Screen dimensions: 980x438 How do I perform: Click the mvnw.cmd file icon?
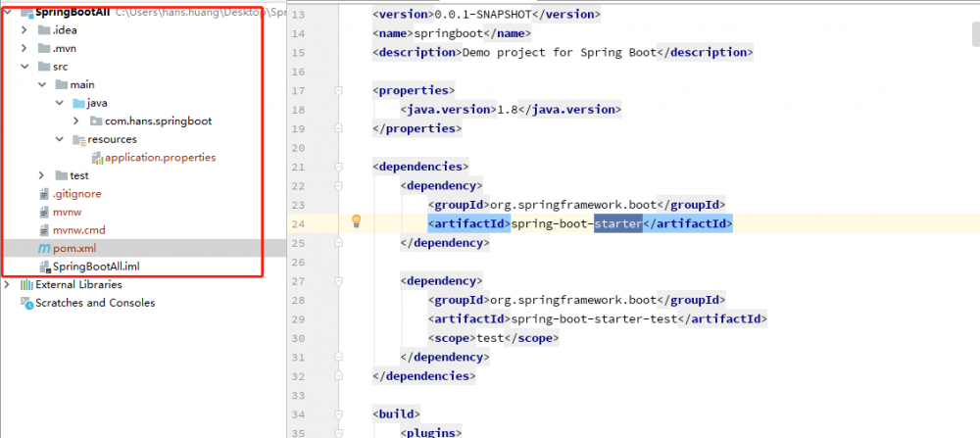point(44,230)
